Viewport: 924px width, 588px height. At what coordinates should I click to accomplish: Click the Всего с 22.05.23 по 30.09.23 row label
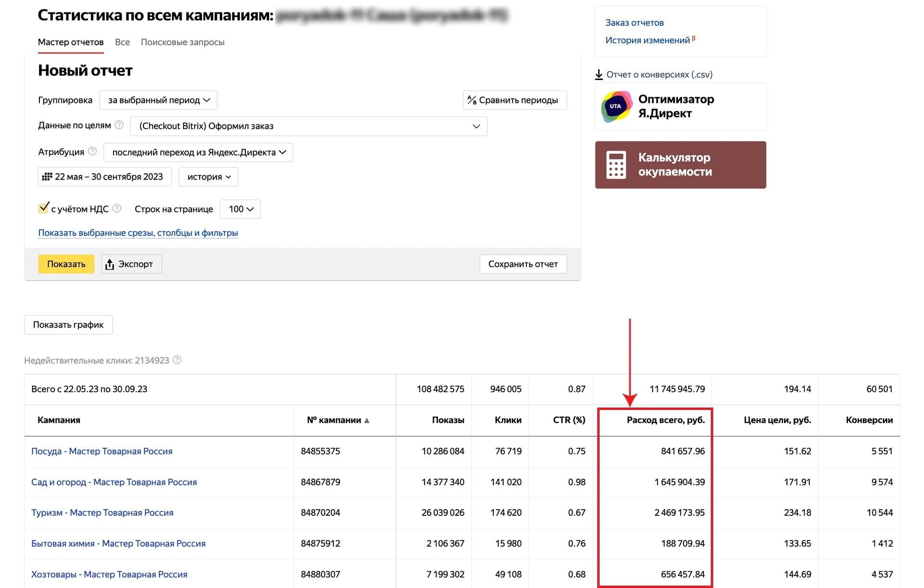(90, 389)
